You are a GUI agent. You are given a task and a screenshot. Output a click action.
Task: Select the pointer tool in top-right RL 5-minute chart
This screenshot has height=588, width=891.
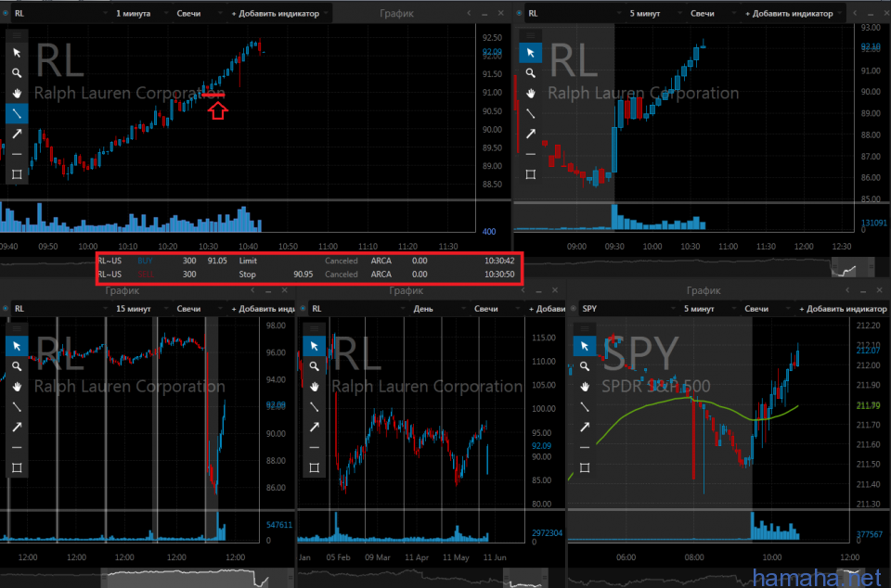pyautogui.click(x=530, y=53)
